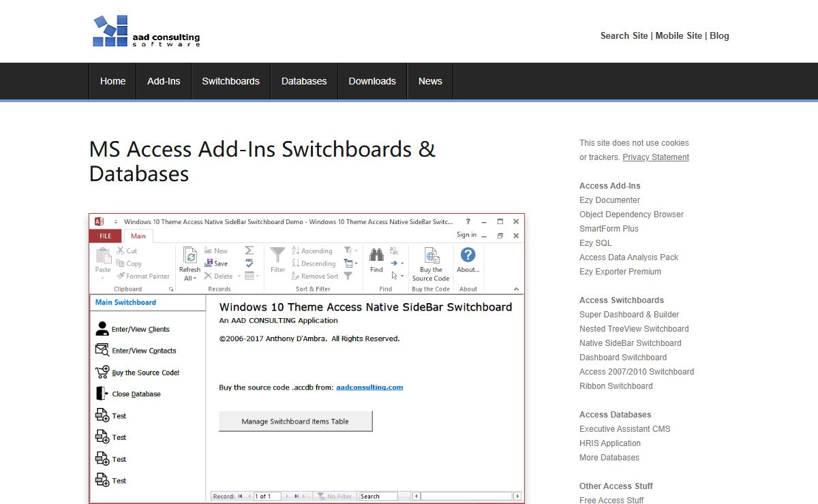
Task: Click the horizontal scrollbar right arrow
Action: tap(517, 497)
